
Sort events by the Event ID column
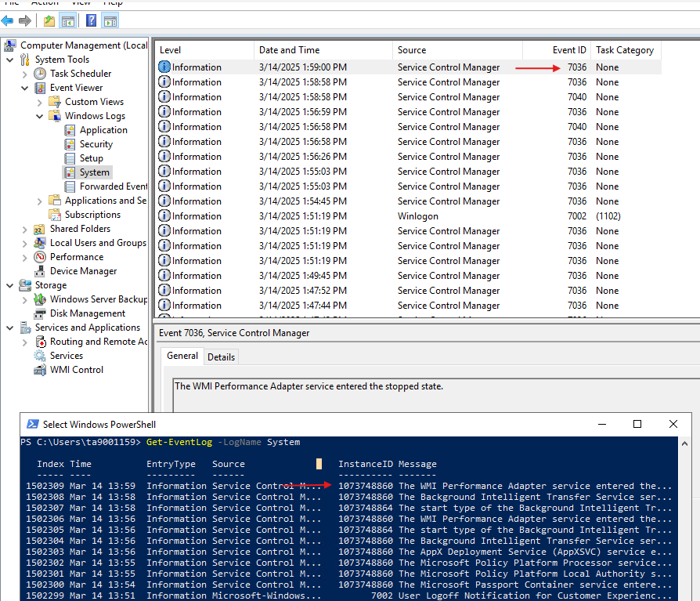coord(568,50)
